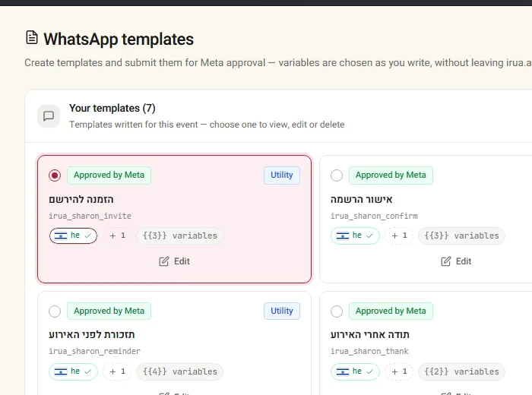Click 'Approved by Meta' badge on irua_sharon_invite
The width and height of the screenshot is (532, 395).
[x=109, y=175]
